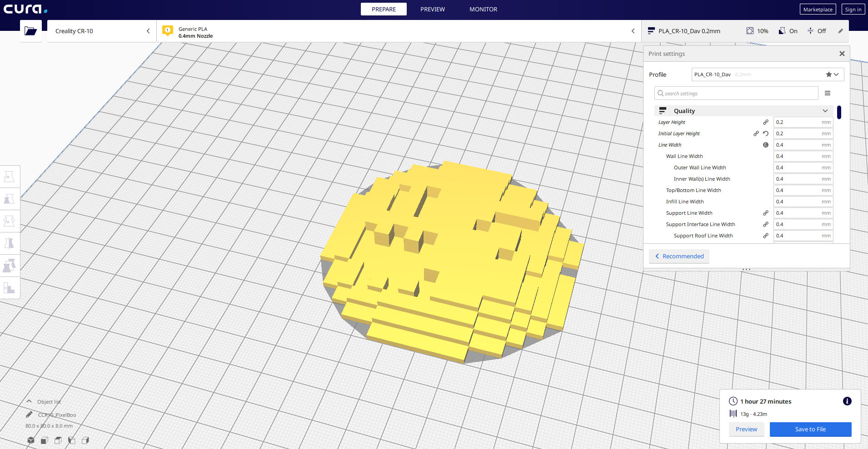Viewport: 868px width, 449px height.
Task: Click the Support Roof Line Width value field
Action: [x=803, y=236]
